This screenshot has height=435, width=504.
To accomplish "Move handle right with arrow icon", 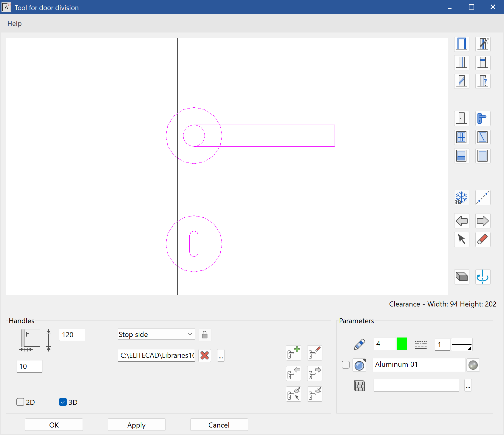I will (x=315, y=374).
